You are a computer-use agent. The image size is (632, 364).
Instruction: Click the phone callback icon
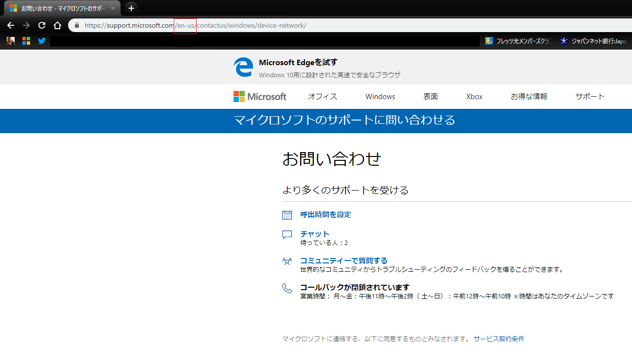click(x=287, y=288)
